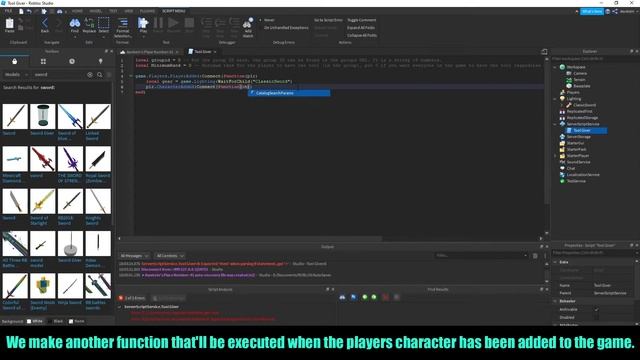Click the undo arrow in the title toolbar
Screen dimensions: 640x360
click(x=29, y=11)
